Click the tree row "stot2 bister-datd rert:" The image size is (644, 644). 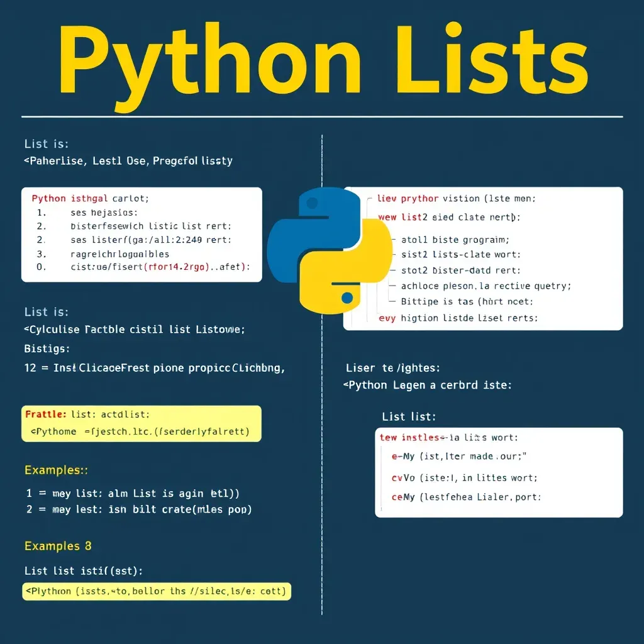tap(461, 270)
